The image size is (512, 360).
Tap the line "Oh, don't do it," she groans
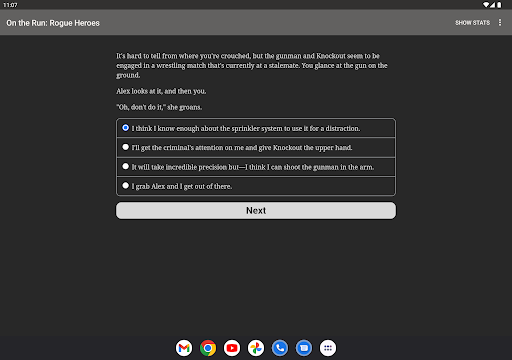click(x=159, y=107)
